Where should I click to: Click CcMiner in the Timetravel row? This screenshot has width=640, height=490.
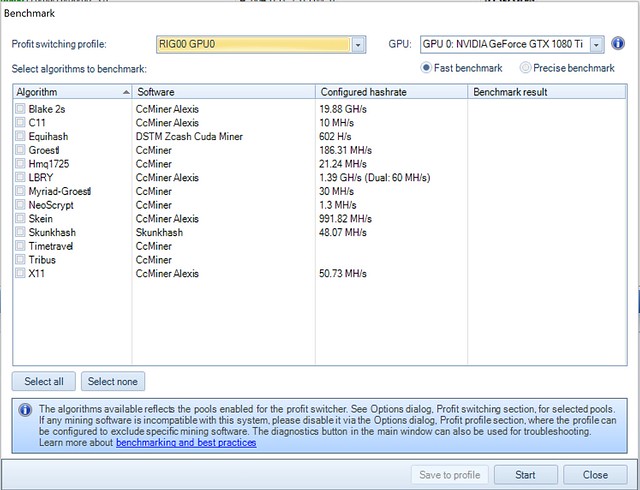tap(153, 246)
